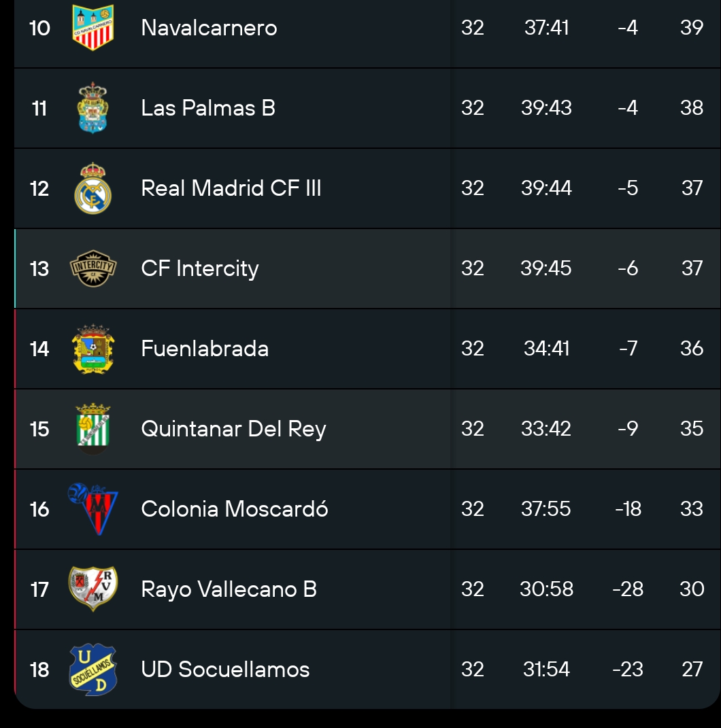Go to Las Palmas B team page

tap(208, 108)
